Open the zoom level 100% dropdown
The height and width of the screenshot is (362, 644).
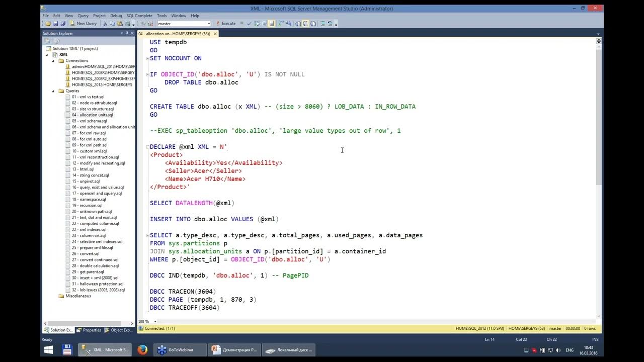pyautogui.click(x=155, y=321)
